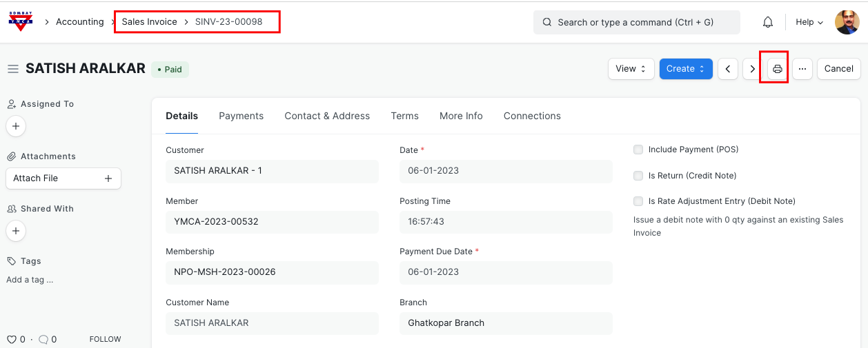Open the Help dropdown menu
Screen dimensions: 868x348
[x=809, y=22]
